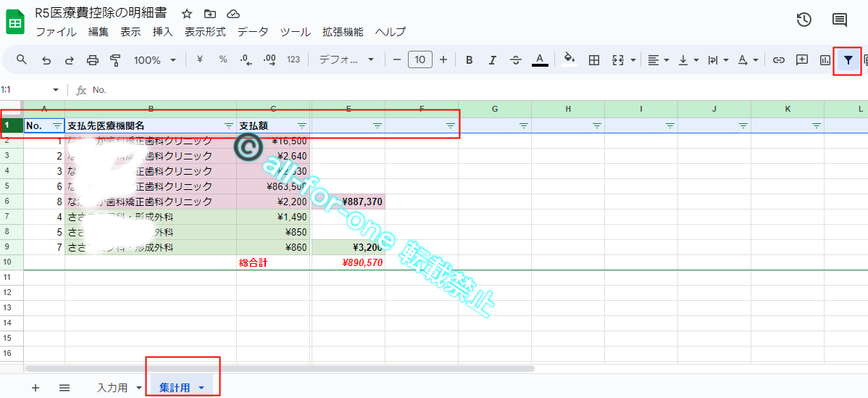Open the ファイル menu
The width and height of the screenshot is (868, 398).
(56, 32)
